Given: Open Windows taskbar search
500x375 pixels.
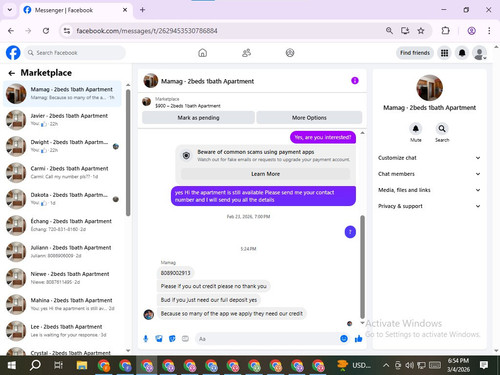Looking at the screenshot, I should point(35,365).
